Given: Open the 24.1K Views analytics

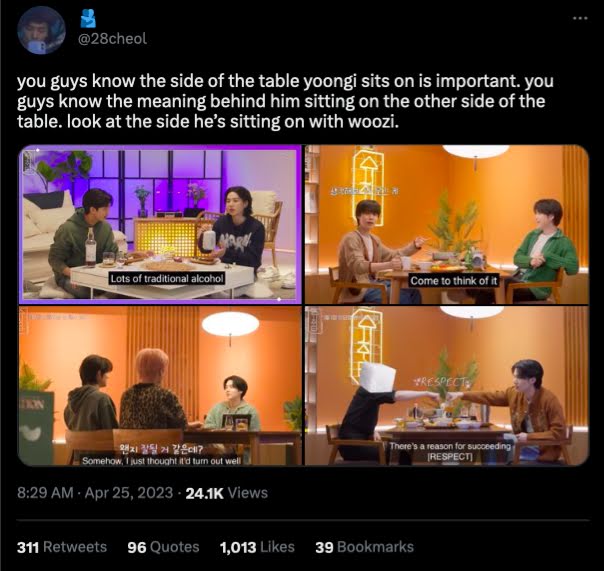Looking at the screenshot, I should tap(226, 493).
